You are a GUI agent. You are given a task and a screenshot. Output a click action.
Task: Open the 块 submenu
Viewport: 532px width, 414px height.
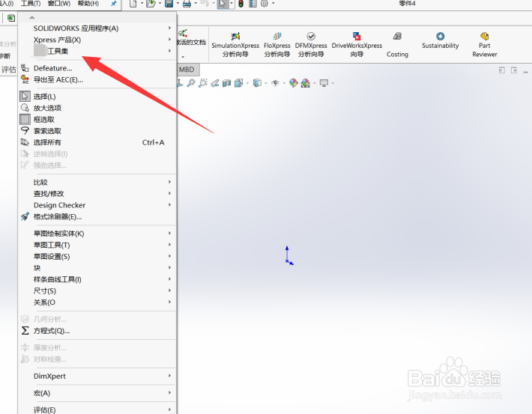coord(97,268)
